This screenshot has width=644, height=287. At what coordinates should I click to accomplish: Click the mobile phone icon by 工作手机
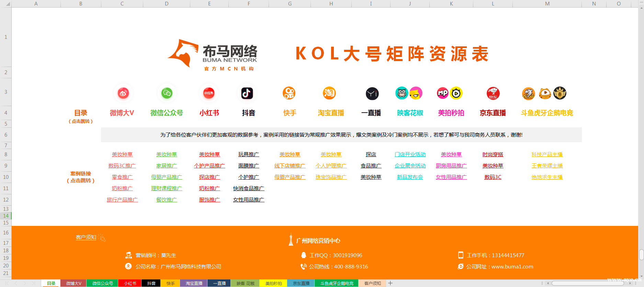tap(461, 255)
